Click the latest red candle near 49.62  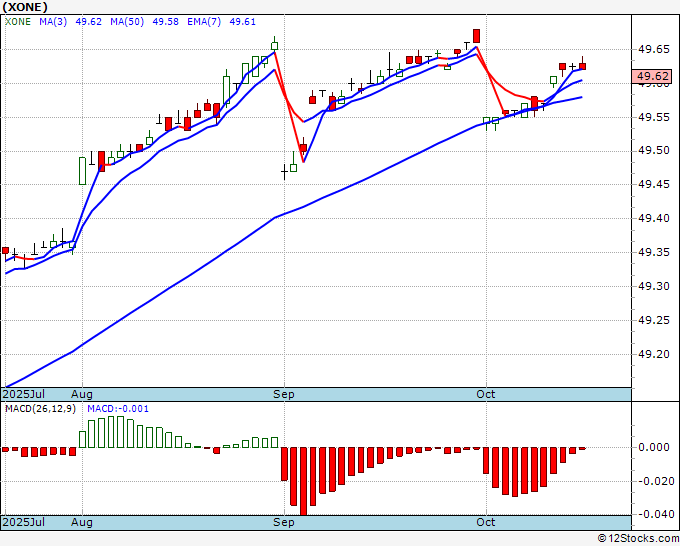tap(582, 65)
